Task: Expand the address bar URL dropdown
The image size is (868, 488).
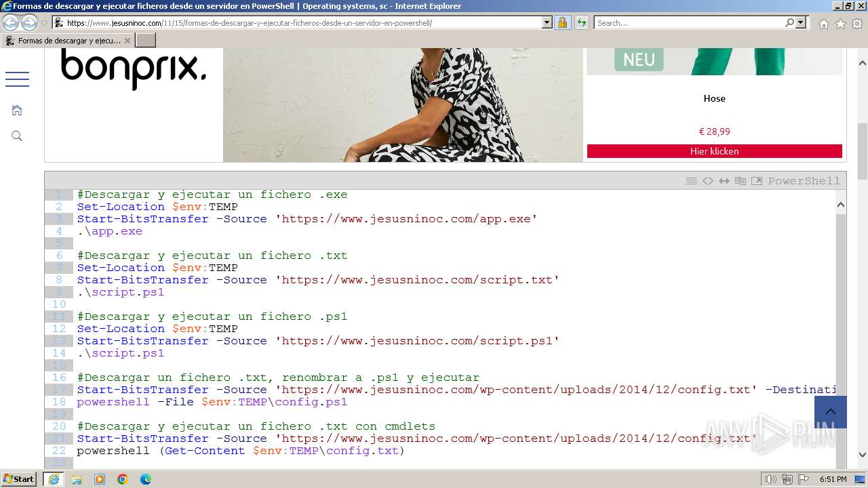Action: pyautogui.click(x=547, y=23)
